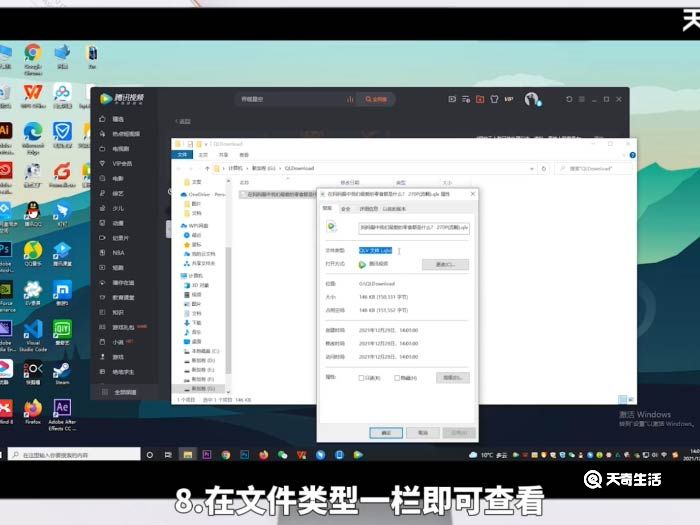Open the WPS Office desktop icon
This screenshot has height=525, width=700.
coord(33,96)
